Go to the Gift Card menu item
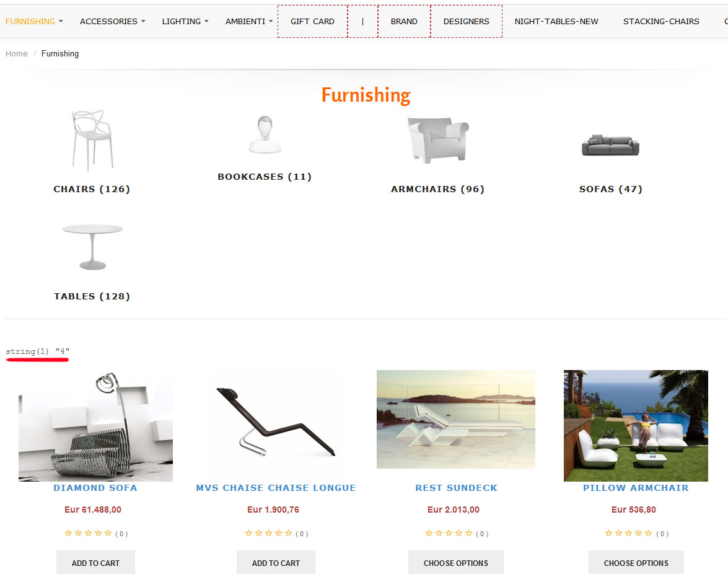 click(x=312, y=21)
